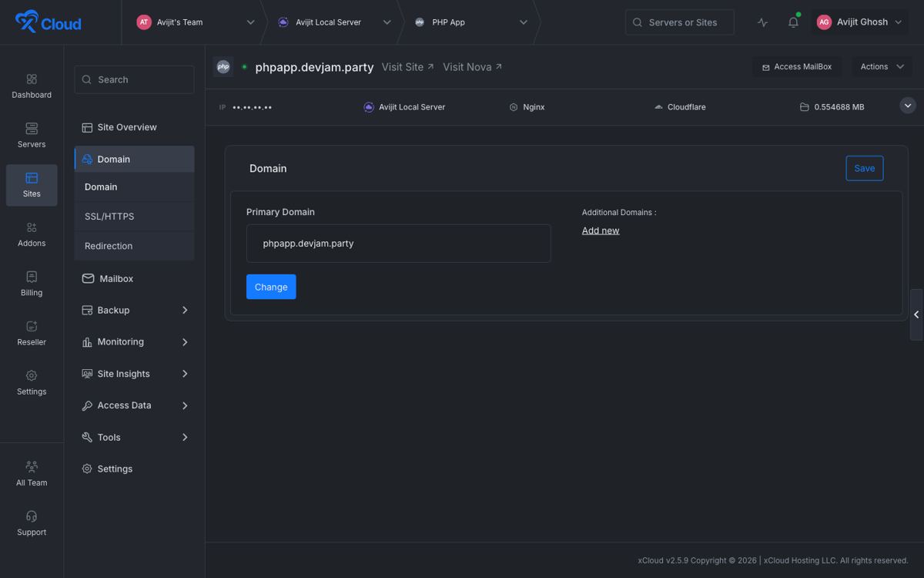Image resolution: width=924 pixels, height=578 pixels.
Task: Open site Settings in site menu
Action: (x=134, y=469)
